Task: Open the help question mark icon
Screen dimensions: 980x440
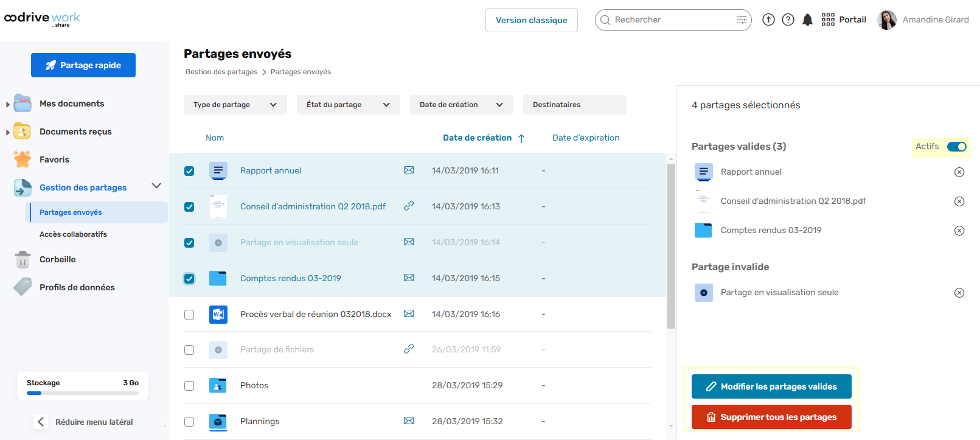Action: (788, 20)
